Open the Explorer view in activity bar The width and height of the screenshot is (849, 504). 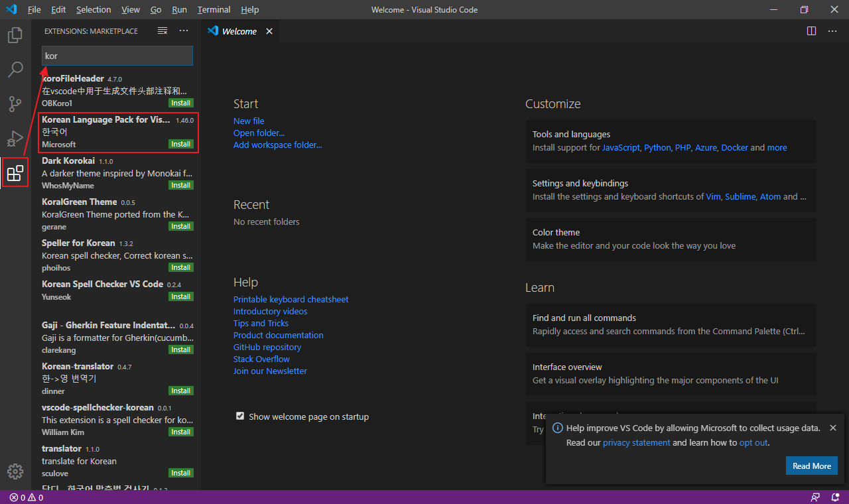point(15,34)
